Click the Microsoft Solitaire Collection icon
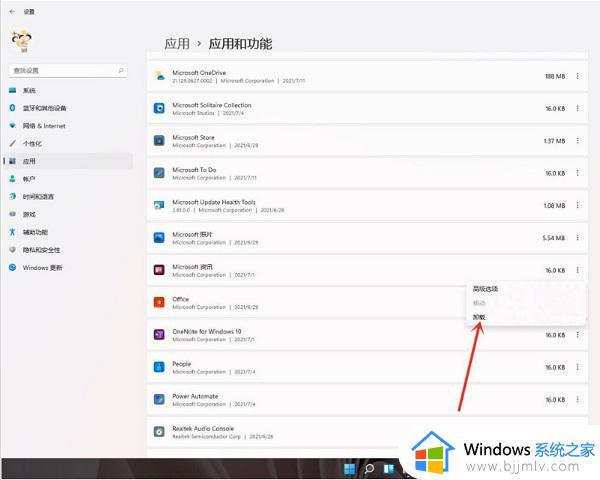The height and width of the screenshot is (480, 600). tap(159, 108)
